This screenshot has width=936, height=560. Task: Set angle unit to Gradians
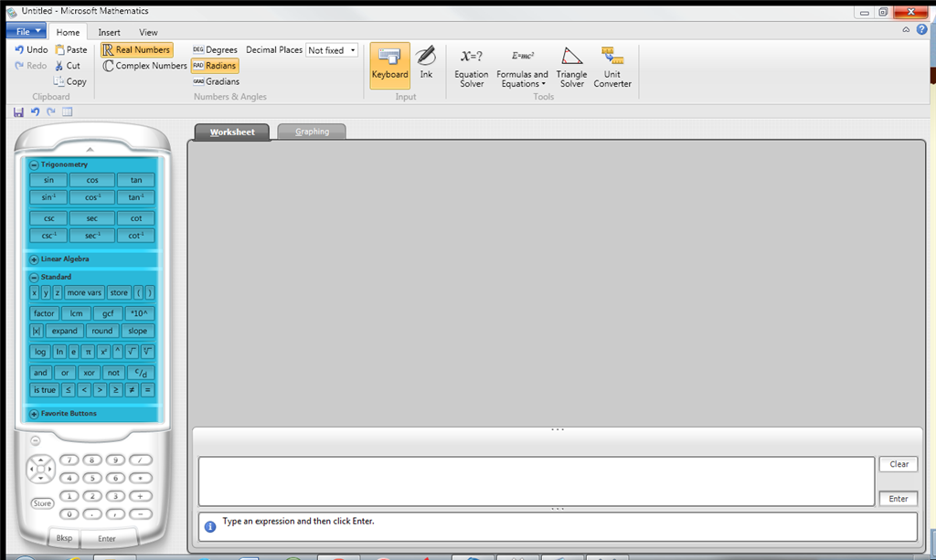[216, 81]
